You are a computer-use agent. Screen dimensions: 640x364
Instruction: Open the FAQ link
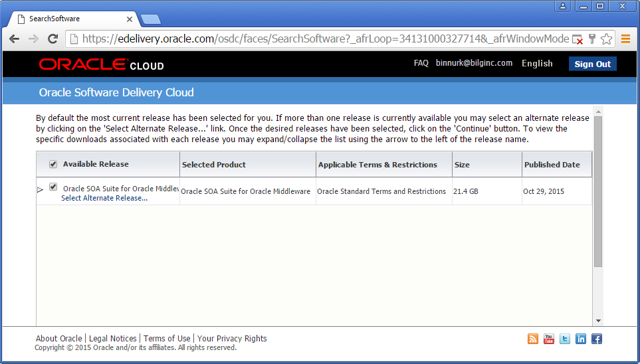[421, 63]
